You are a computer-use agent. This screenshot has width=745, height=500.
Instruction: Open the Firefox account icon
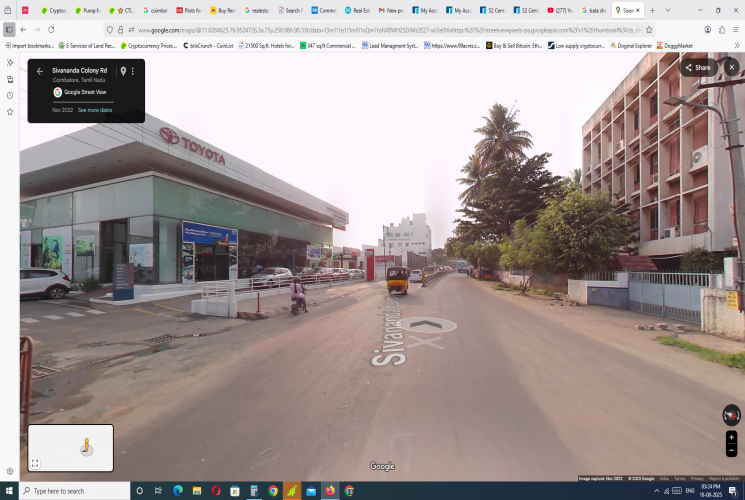pos(707,29)
